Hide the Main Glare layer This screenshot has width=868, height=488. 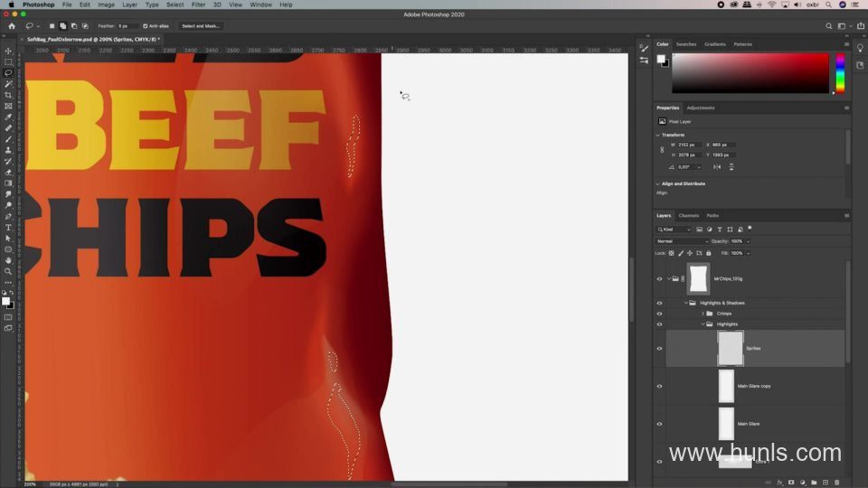659,424
